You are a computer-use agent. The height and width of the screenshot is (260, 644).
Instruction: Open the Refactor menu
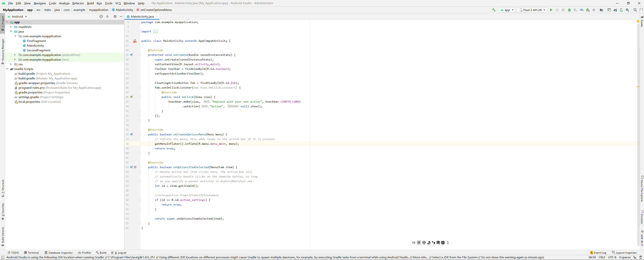pos(78,3)
